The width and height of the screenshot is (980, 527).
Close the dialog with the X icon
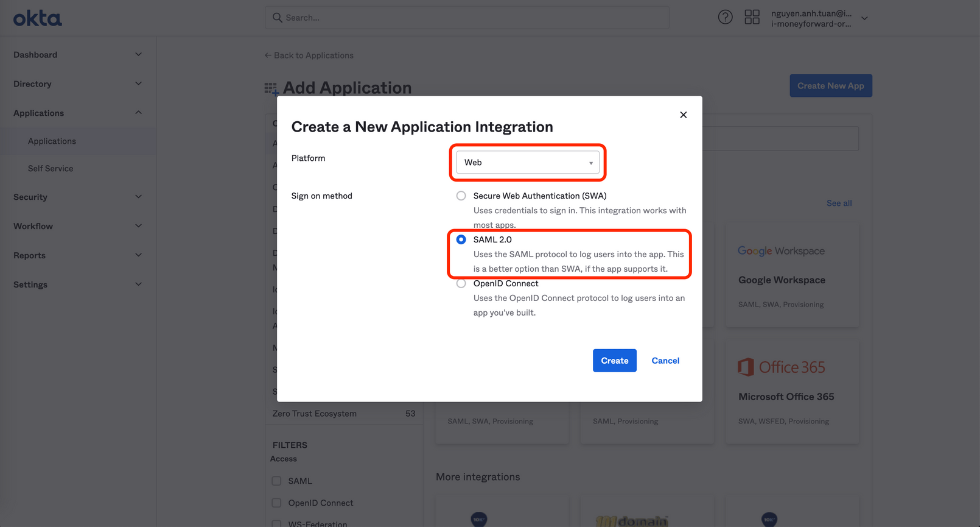pyautogui.click(x=683, y=115)
